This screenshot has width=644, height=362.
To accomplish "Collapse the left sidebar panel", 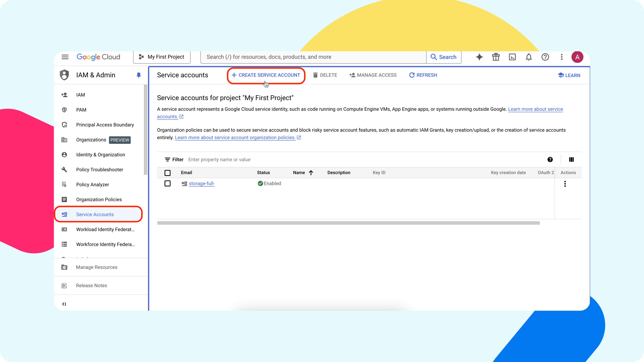I will 64,304.
